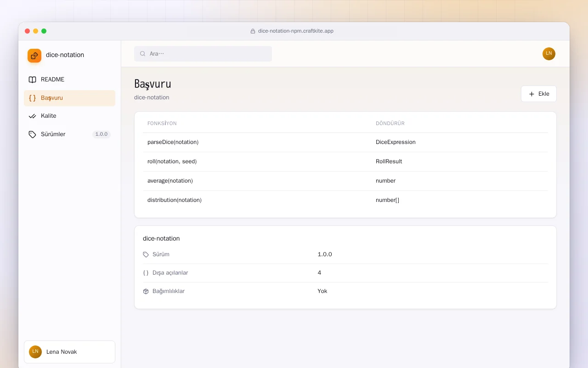Click the dice-notation sidebar title
Screen dimensions: 588x368
tap(65, 55)
